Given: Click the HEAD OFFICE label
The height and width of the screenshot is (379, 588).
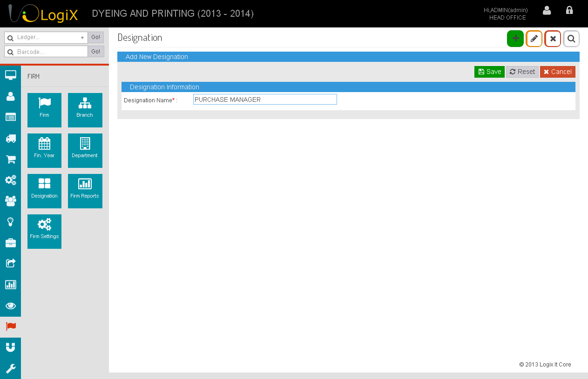Looking at the screenshot, I should pyautogui.click(x=507, y=18).
